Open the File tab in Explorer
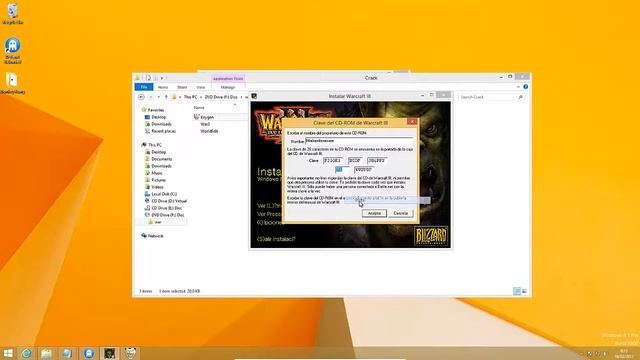This screenshot has width=640, height=360. pos(144,87)
